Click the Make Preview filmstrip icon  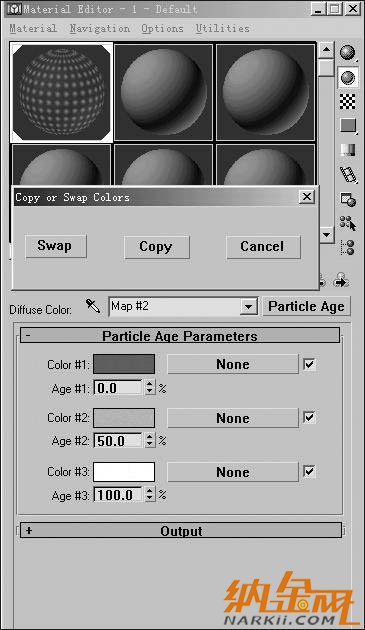tap(348, 174)
